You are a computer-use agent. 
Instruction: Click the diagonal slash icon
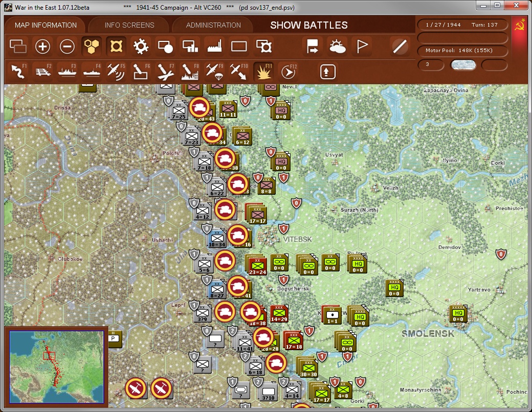400,47
